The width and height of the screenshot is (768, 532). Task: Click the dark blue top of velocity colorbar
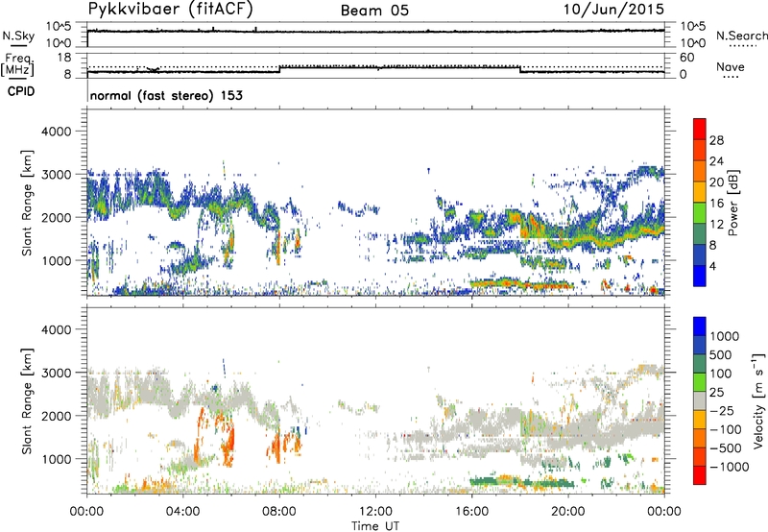[x=700, y=326]
